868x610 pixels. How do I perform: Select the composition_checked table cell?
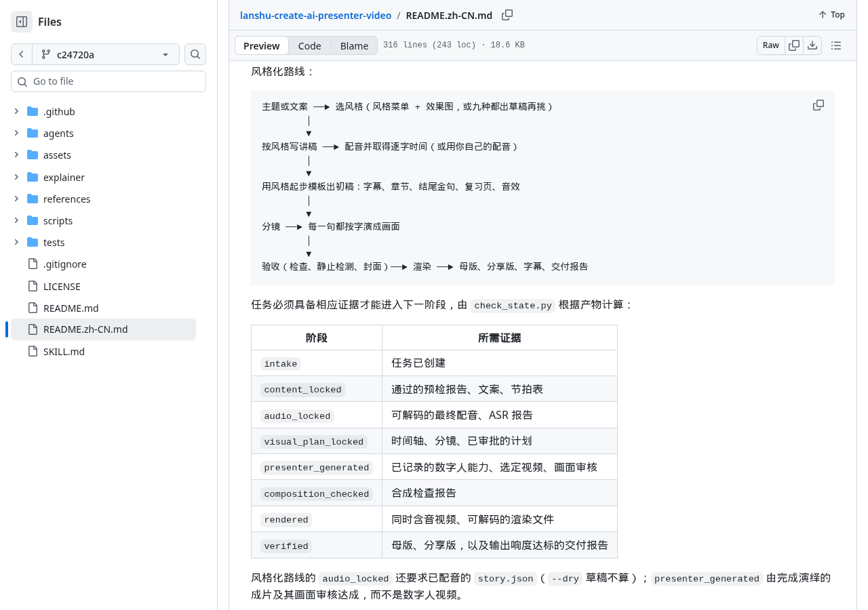(317, 494)
